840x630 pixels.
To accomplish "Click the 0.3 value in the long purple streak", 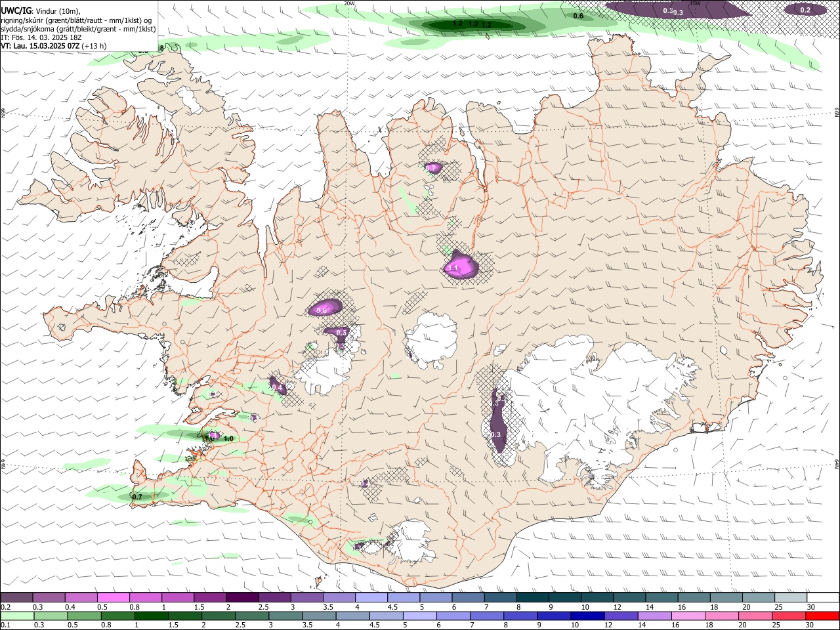I will click(x=496, y=434).
